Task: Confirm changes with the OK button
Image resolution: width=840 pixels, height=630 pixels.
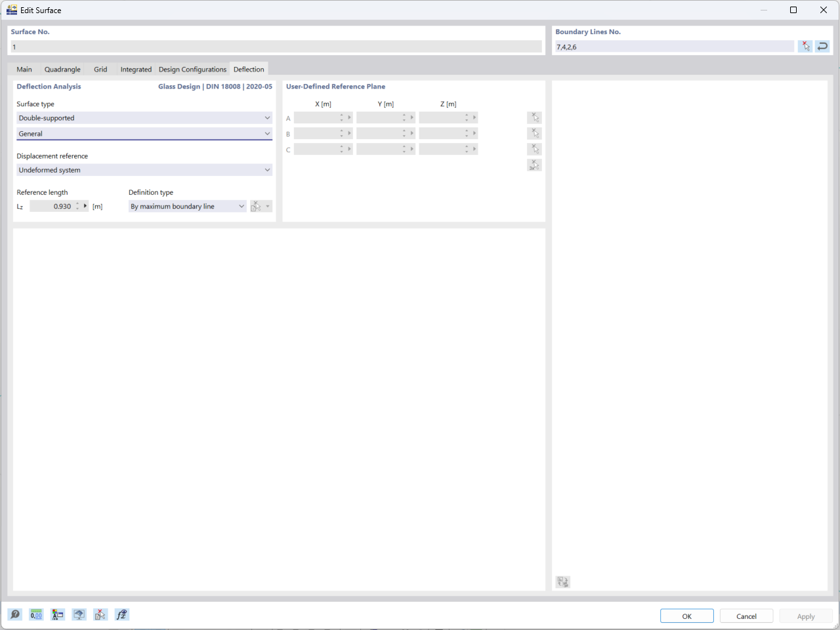Action: (686, 616)
